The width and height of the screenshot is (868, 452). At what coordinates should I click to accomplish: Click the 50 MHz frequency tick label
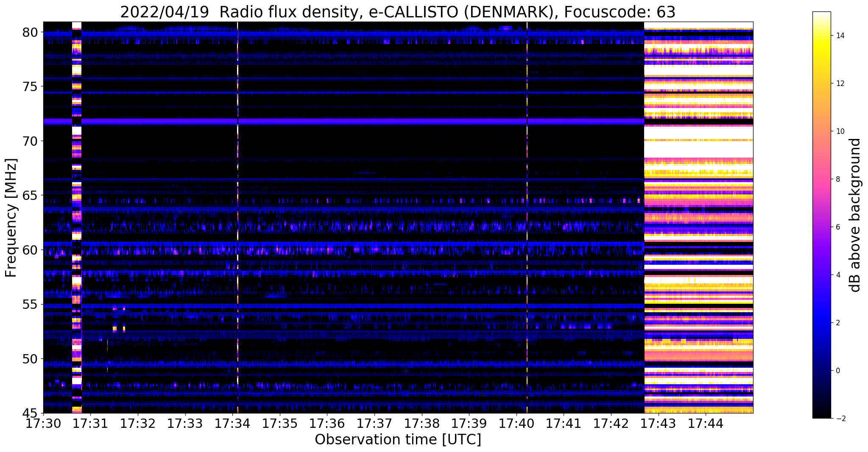coord(30,359)
